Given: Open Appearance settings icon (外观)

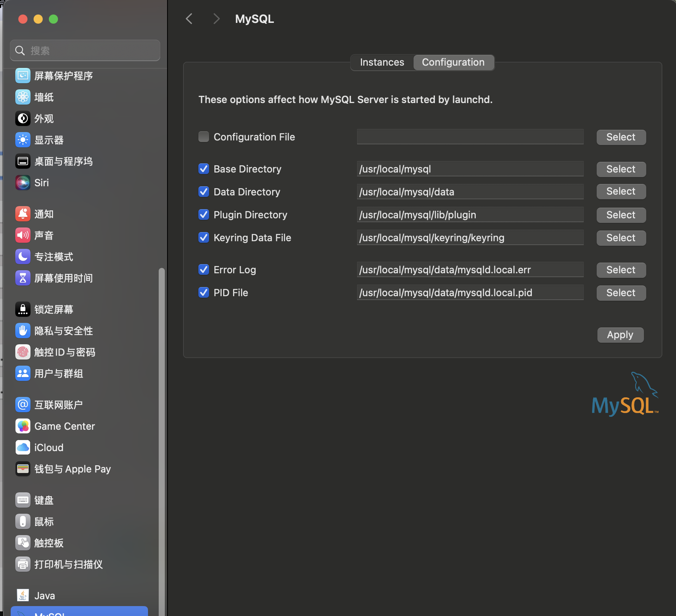Looking at the screenshot, I should point(23,119).
